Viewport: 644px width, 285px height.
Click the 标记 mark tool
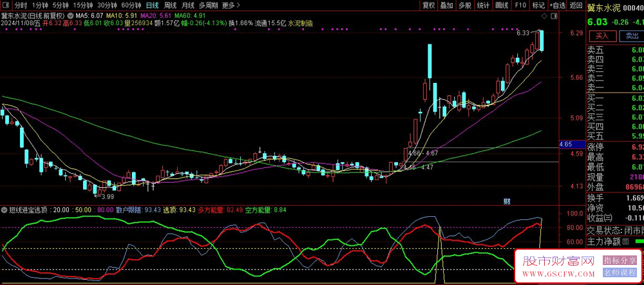coord(538,5)
